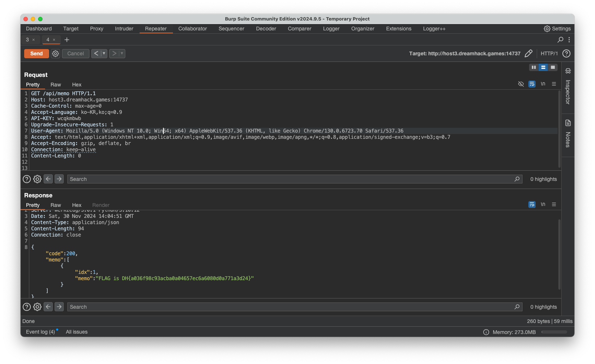Image resolution: width=595 pixels, height=364 pixels.
Task: Open request settings gear next to Send
Action: tap(55, 53)
